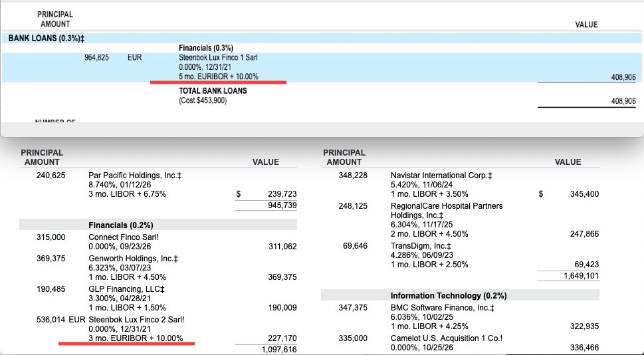
Task: Click Steenbok Lux Finco 1 Sarl name
Action: click(x=218, y=58)
